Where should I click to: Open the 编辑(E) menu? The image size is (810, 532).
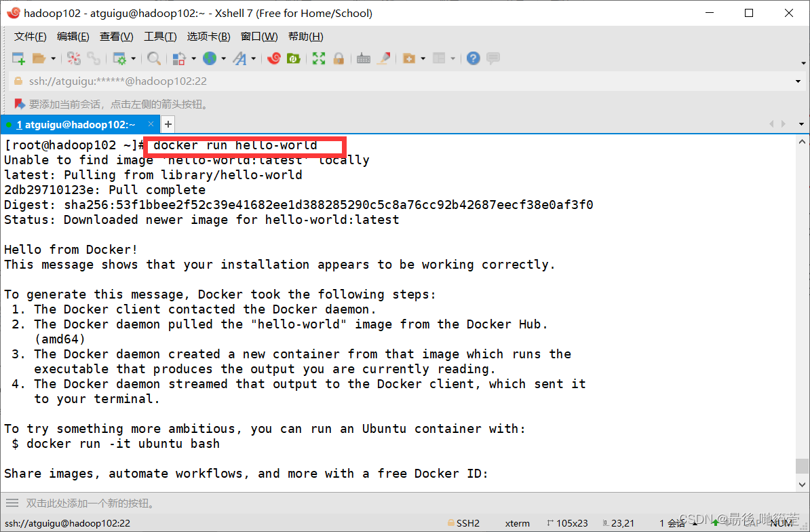pyautogui.click(x=73, y=37)
